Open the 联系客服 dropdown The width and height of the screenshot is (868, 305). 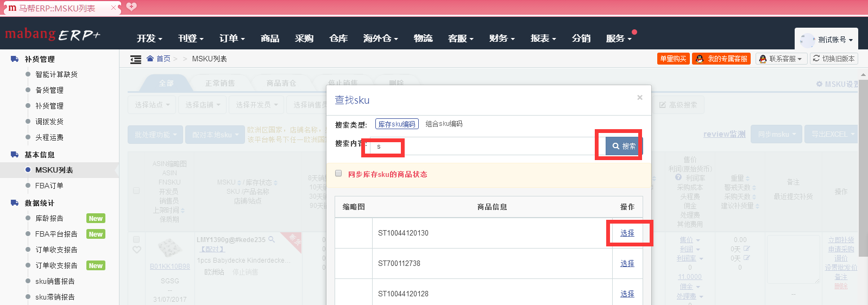click(x=780, y=59)
